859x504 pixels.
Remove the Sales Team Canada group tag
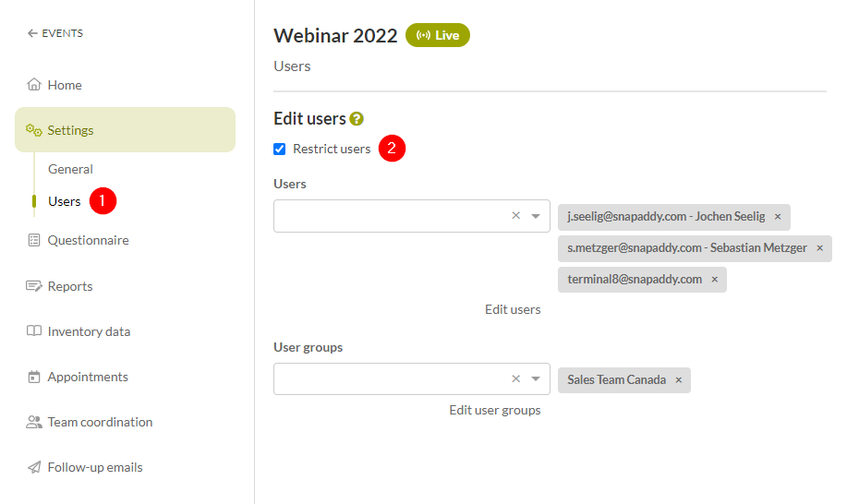click(x=678, y=380)
